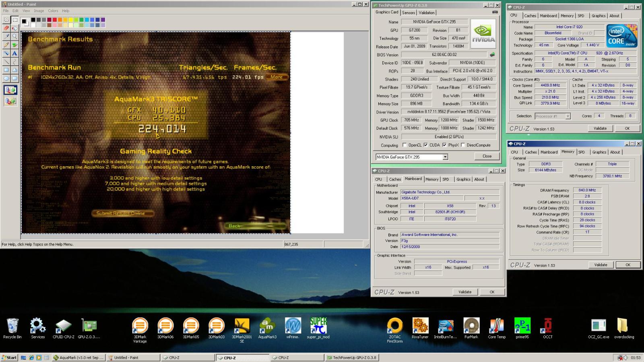Select the Rectangle shape tool in Paint
This screenshot has width=644, height=362.
pyautogui.click(x=6, y=70)
